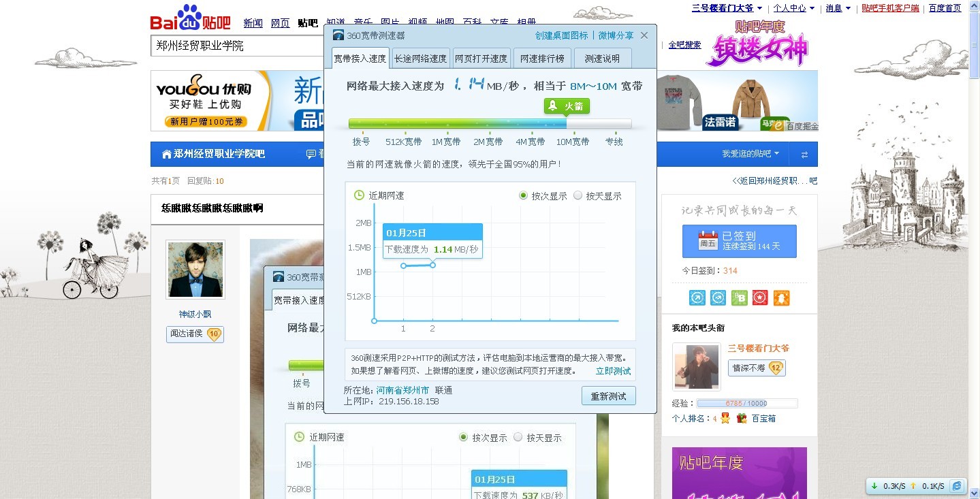Click the 立即测试 link

(x=613, y=371)
